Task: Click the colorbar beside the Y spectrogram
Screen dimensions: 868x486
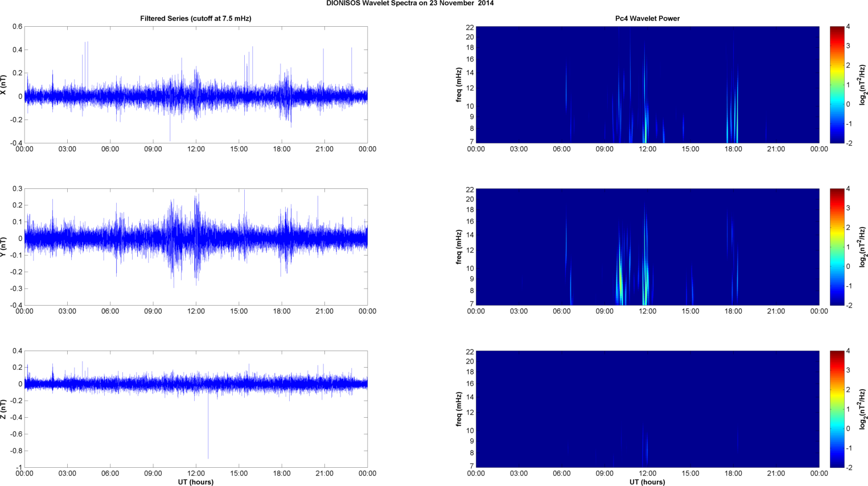Action: tap(837, 247)
